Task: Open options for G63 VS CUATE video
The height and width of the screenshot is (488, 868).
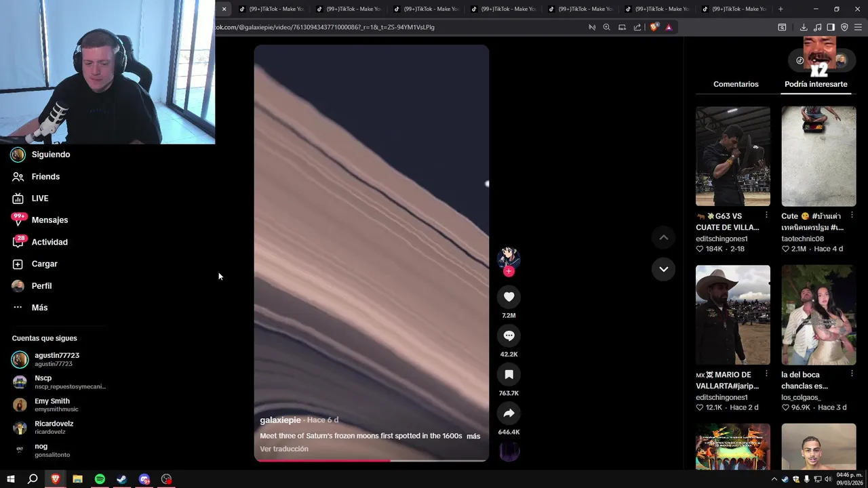Action: [x=766, y=216]
